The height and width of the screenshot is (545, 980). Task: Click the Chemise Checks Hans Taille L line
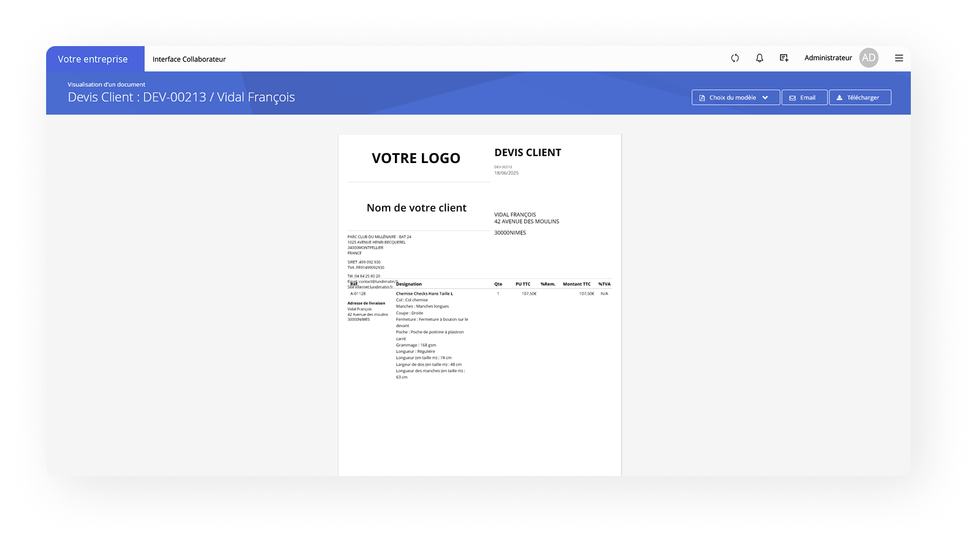click(x=424, y=294)
